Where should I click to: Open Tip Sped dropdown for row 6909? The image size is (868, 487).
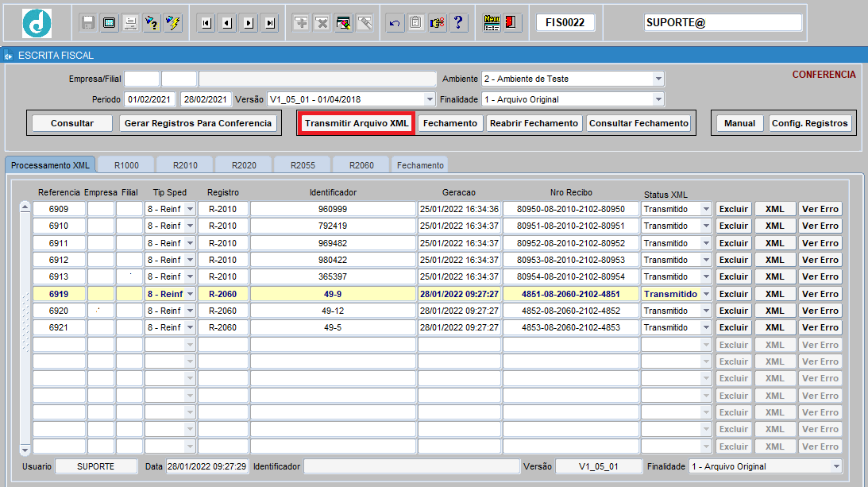(190, 209)
